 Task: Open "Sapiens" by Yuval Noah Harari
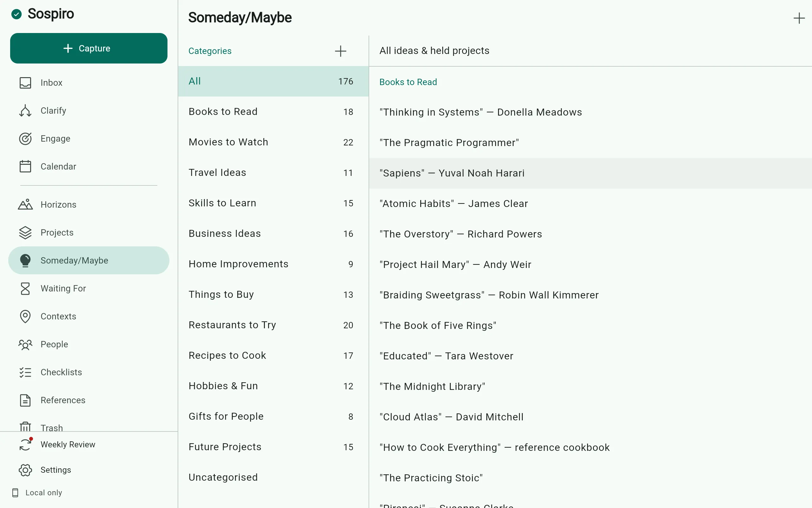[x=590, y=173]
